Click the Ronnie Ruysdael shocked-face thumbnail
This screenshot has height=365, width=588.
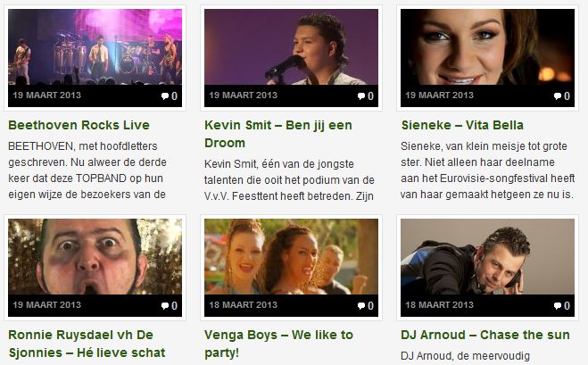click(95, 257)
